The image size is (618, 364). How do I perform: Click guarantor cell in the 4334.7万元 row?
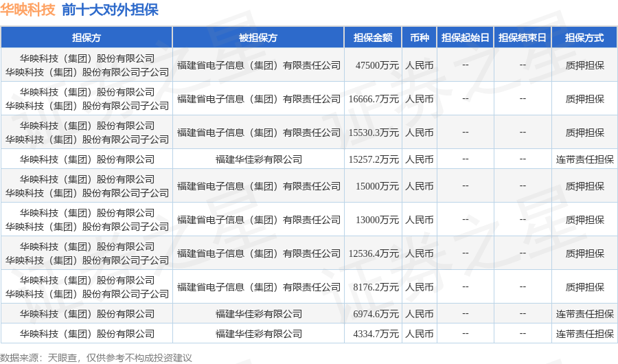click(x=87, y=334)
